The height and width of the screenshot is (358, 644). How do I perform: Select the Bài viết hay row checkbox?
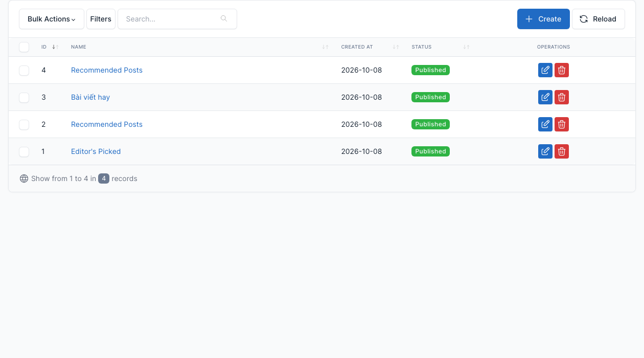tap(24, 97)
